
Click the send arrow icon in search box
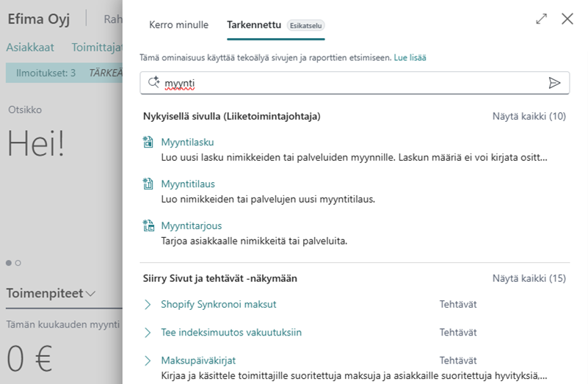coord(554,83)
